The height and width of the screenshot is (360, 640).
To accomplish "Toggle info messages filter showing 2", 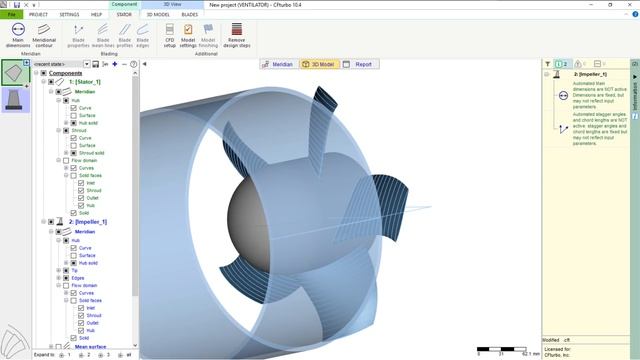I will click(562, 64).
